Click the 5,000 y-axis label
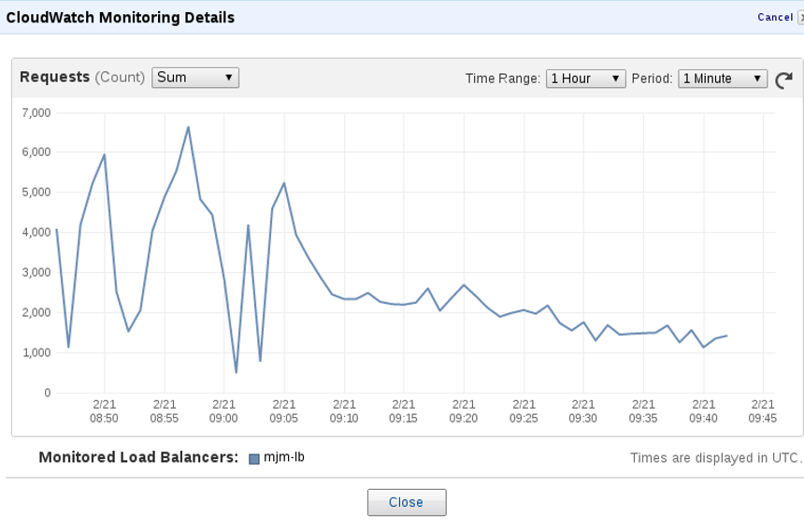This screenshot has width=804, height=532. (x=36, y=193)
